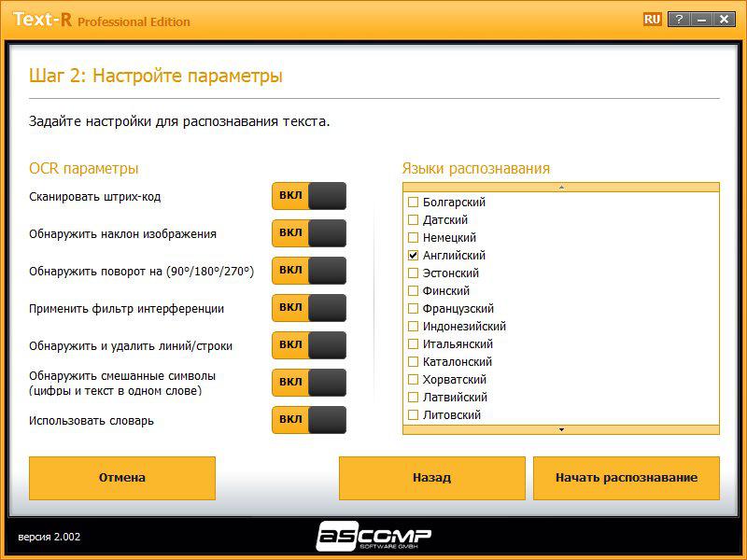Click the ASCOMP Software logo
The image size is (747, 560).
(374, 536)
